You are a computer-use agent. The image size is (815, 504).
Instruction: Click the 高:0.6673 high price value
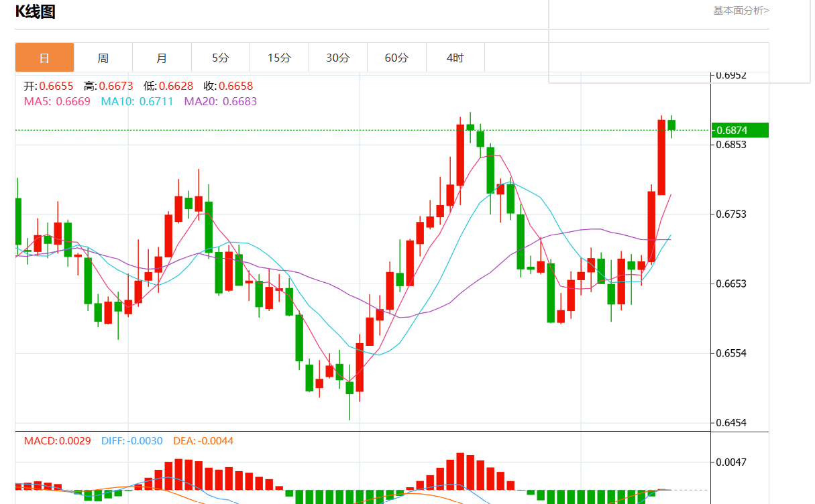click(109, 86)
